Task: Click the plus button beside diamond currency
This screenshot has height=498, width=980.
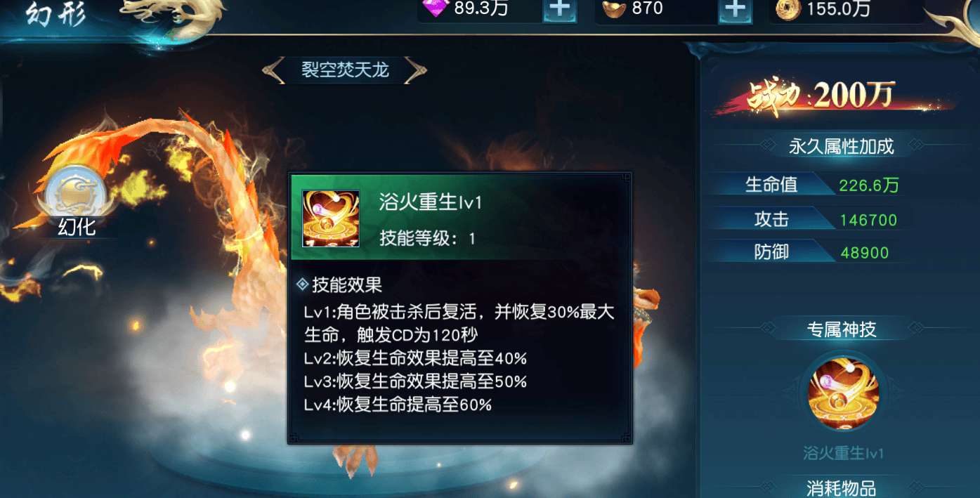Action: click(x=560, y=9)
